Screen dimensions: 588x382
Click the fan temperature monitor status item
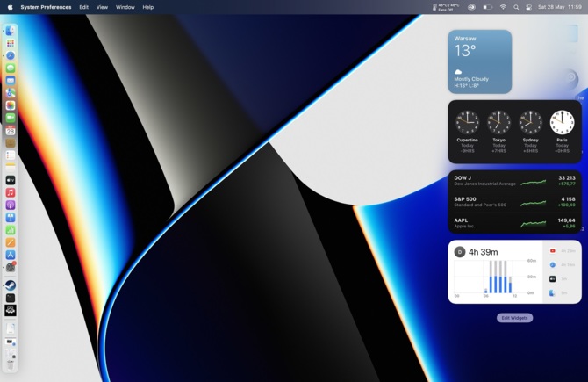click(446, 7)
